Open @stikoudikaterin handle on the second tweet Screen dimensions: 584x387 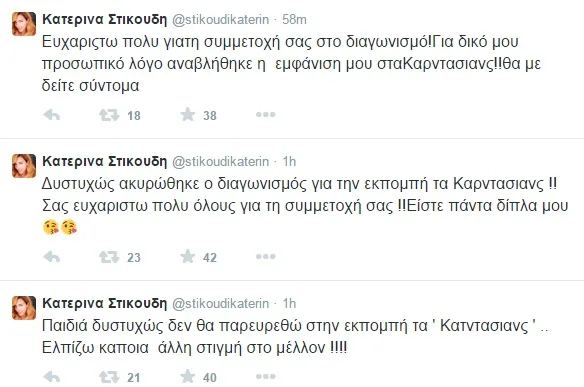[220, 162]
